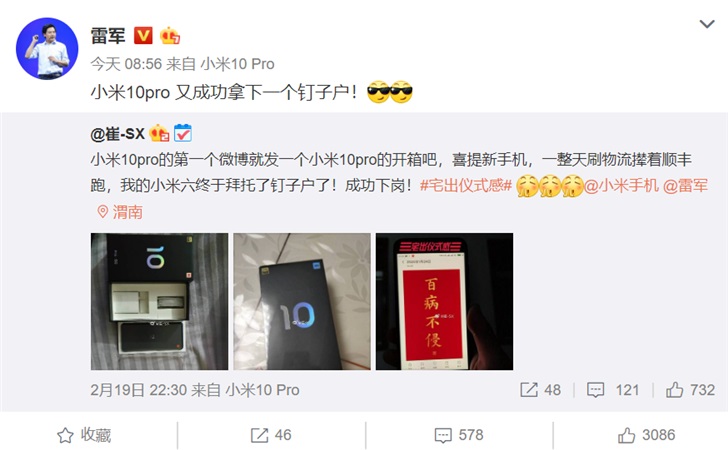The height and width of the screenshot is (450, 728).
Task: Click 雷军's profile avatar
Action: pos(47,49)
